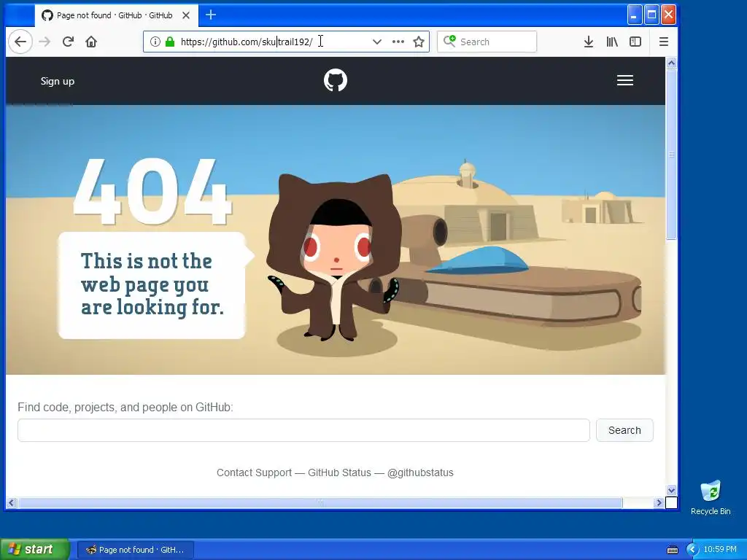Click the keyboard icon in system tray
747x560 pixels.
672,550
